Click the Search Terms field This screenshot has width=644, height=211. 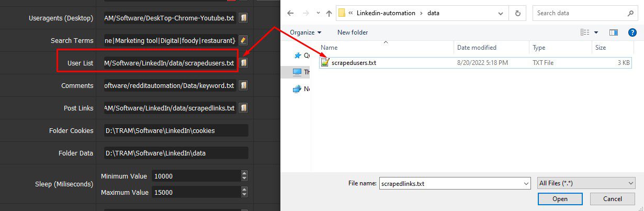[x=170, y=40]
